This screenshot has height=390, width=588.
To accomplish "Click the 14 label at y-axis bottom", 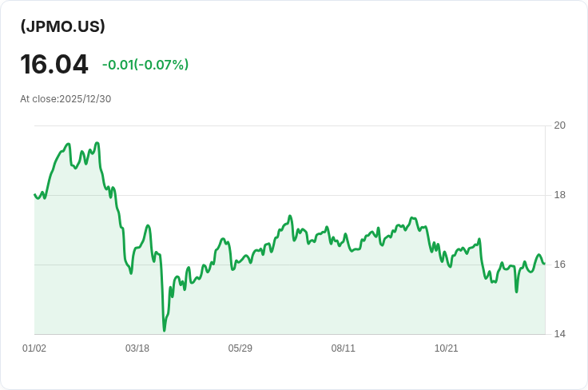I will pyautogui.click(x=560, y=334).
